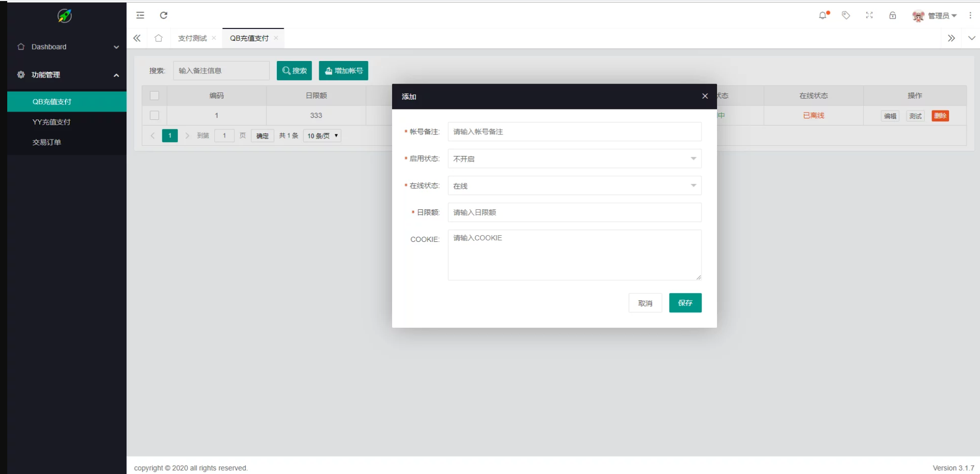Image resolution: width=980 pixels, height=474 pixels.
Task: Toggle fullscreen mode icon
Action: coord(869,16)
